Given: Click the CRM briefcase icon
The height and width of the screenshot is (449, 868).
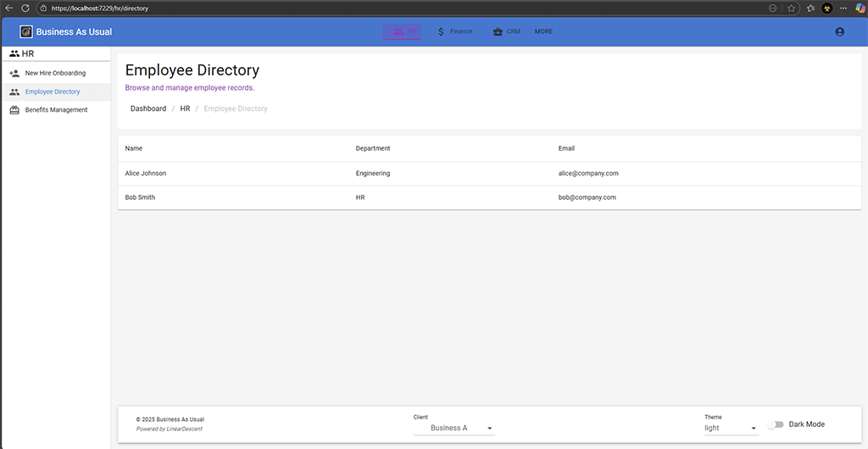Looking at the screenshot, I should coord(497,32).
